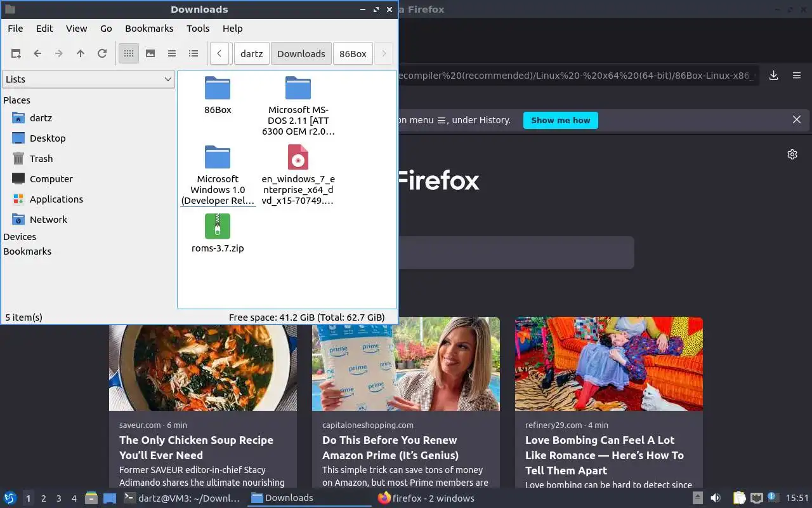Select the 86Box folder icon

pos(218,88)
